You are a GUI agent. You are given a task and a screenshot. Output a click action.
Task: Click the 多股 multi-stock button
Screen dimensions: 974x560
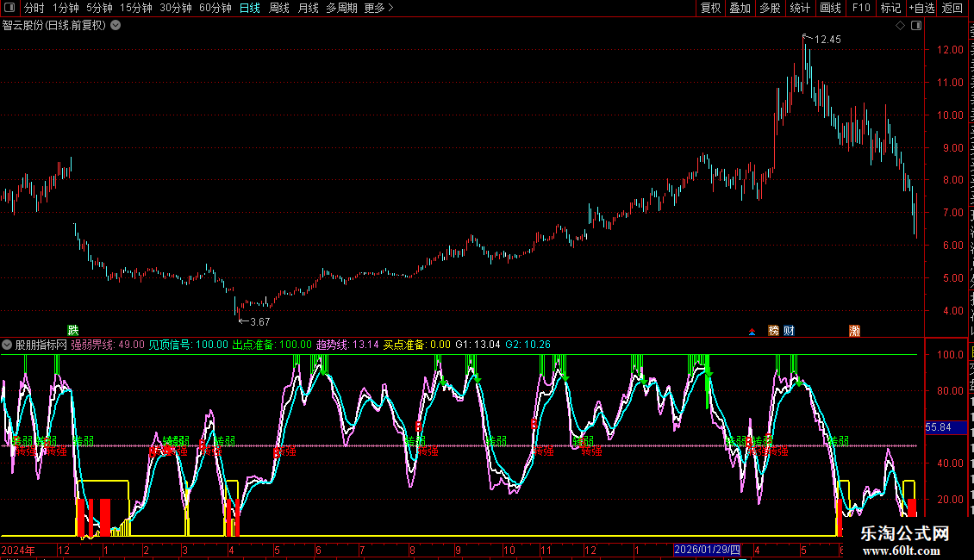[x=770, y=8]
